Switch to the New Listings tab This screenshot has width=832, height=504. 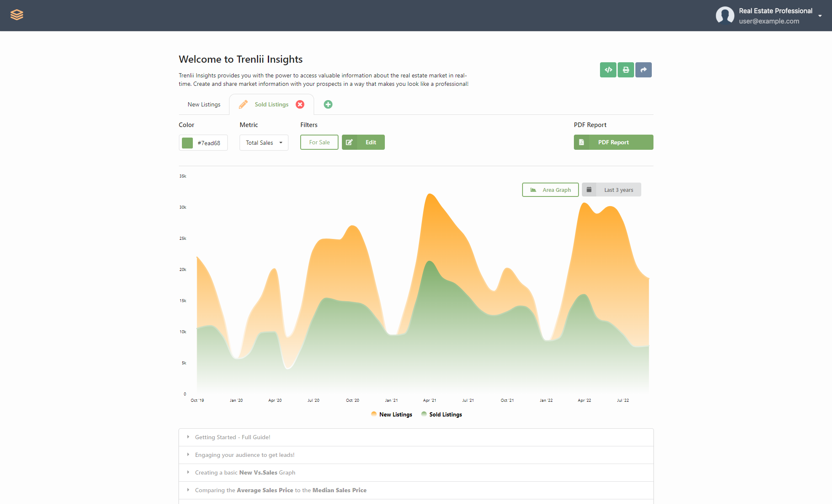point(204,104)
